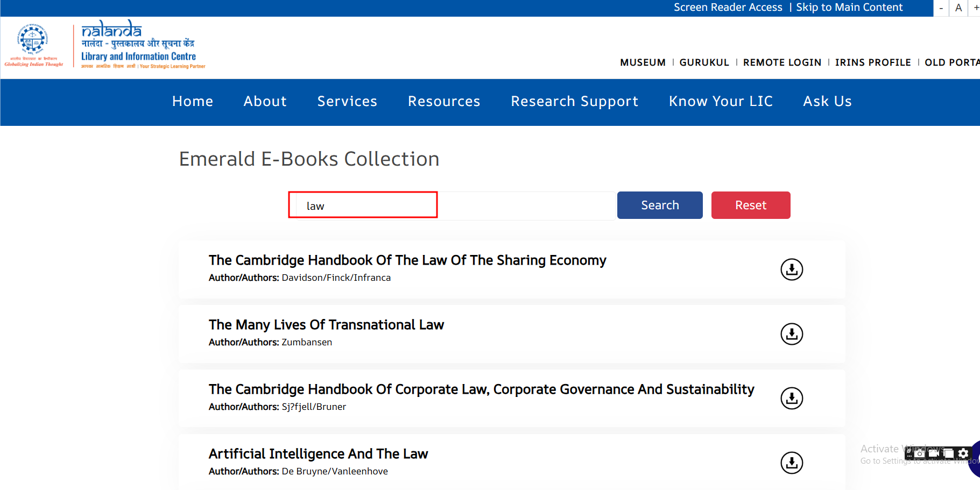Click the search field containing 'law'

pyautogui.click(x=452, y=205)
